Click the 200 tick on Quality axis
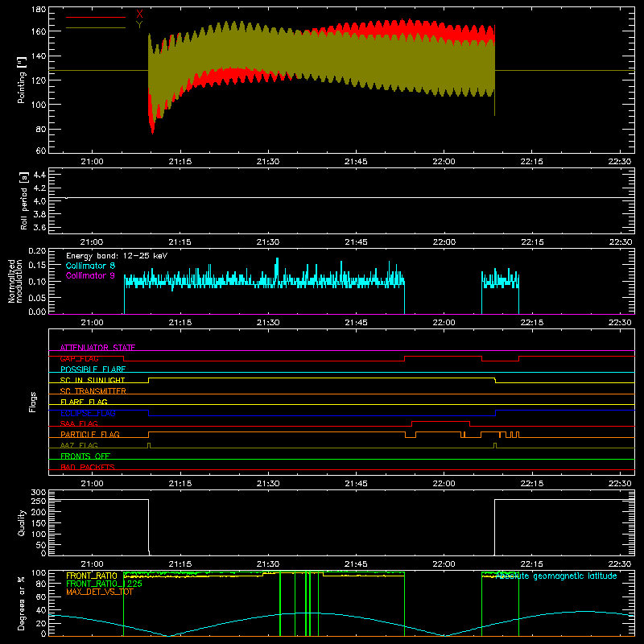Image resolution: width=644 pixels, height=644 pixels. pos(39,513)
